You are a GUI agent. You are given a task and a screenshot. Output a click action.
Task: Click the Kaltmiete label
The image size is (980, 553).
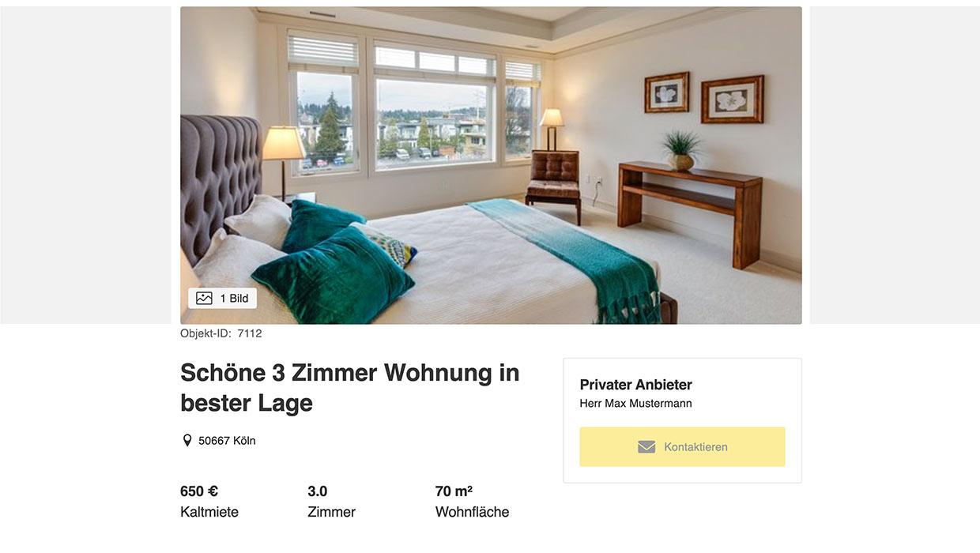click(209, 512)
